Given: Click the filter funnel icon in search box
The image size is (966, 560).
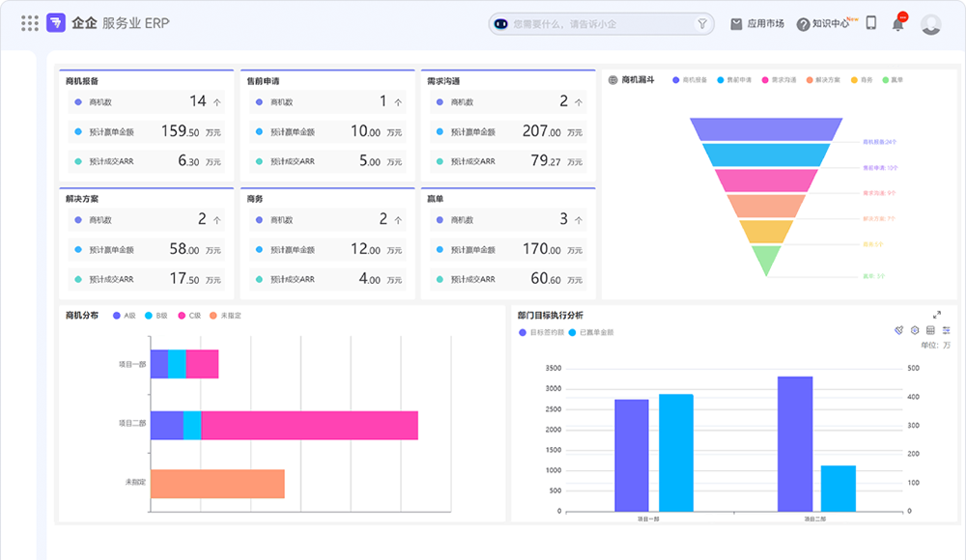Looking at the screenshot, I should 701,24.
